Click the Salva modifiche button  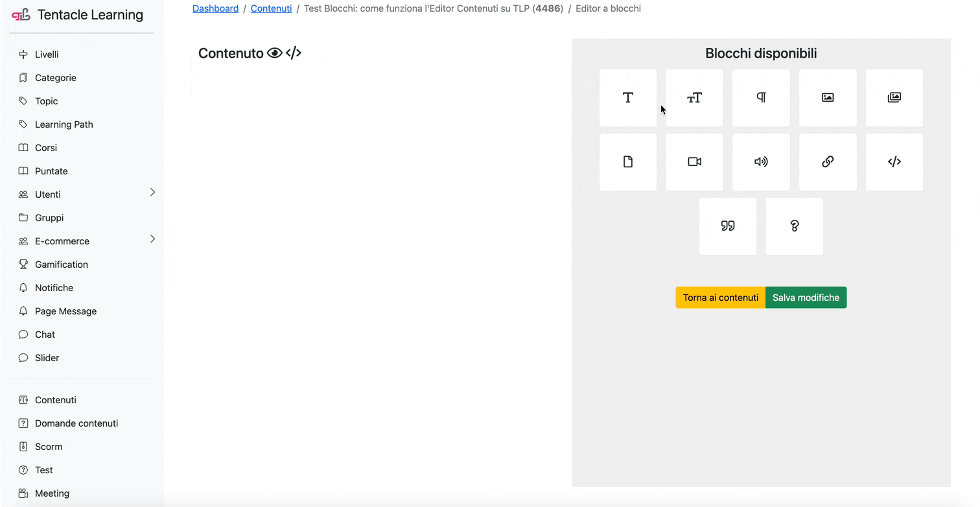806,297
